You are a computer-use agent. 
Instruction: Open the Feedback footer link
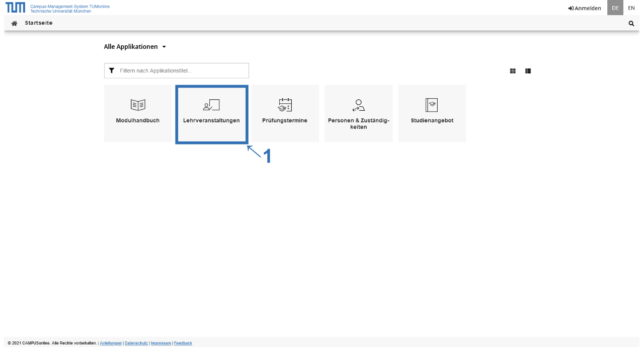[x=183, y=343]
